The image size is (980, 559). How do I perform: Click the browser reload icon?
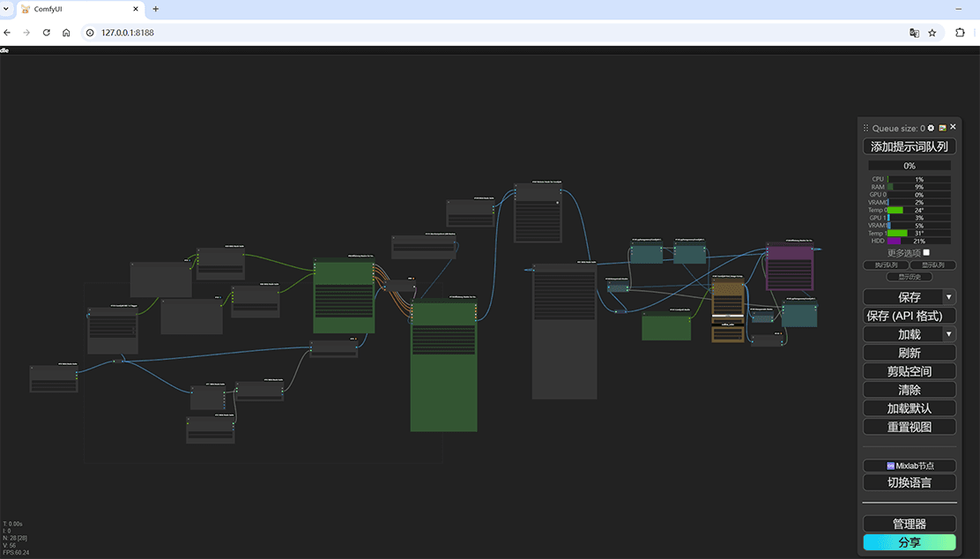coord(47,33)
